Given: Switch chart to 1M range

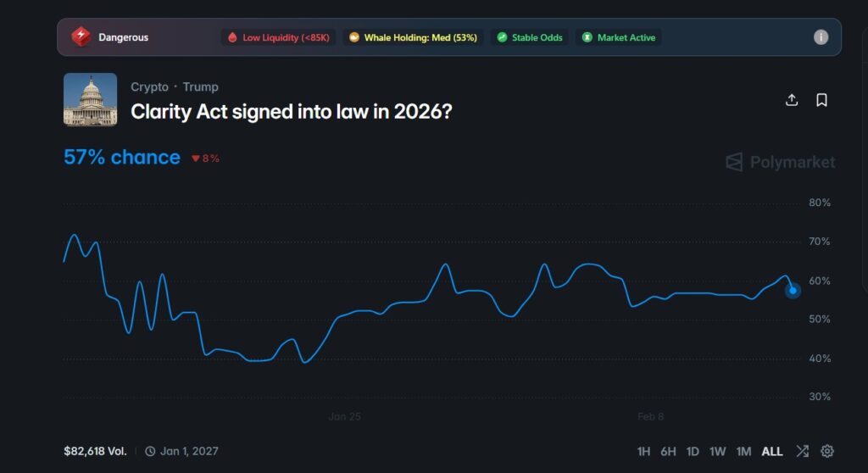Looking at the screenshot, I should [x=743, y=451].
